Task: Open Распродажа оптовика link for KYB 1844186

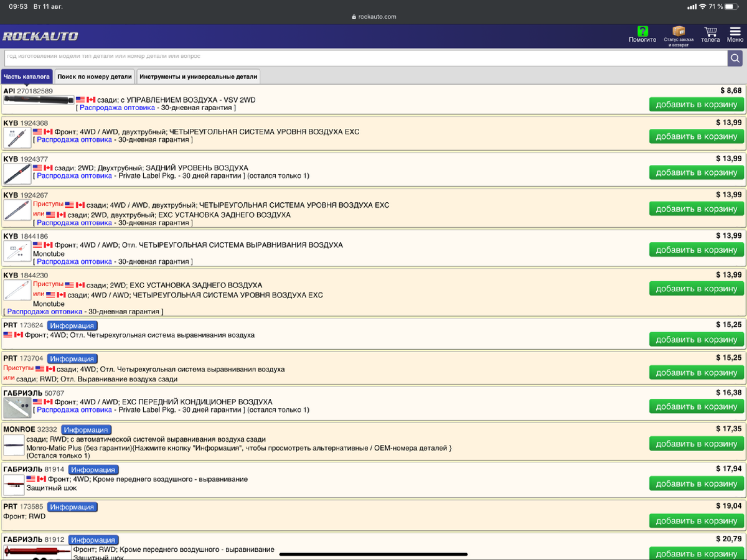Action: click(x=74, y=261)
